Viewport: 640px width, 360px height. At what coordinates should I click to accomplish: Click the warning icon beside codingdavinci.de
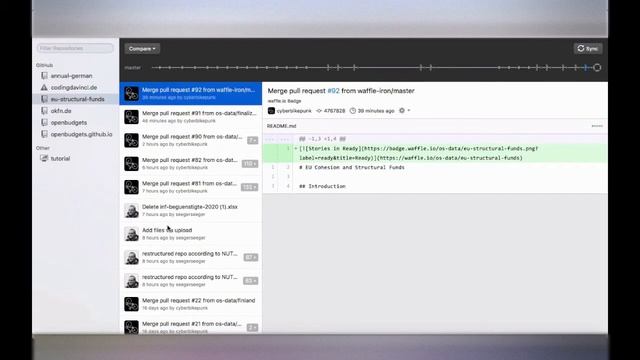44,87
